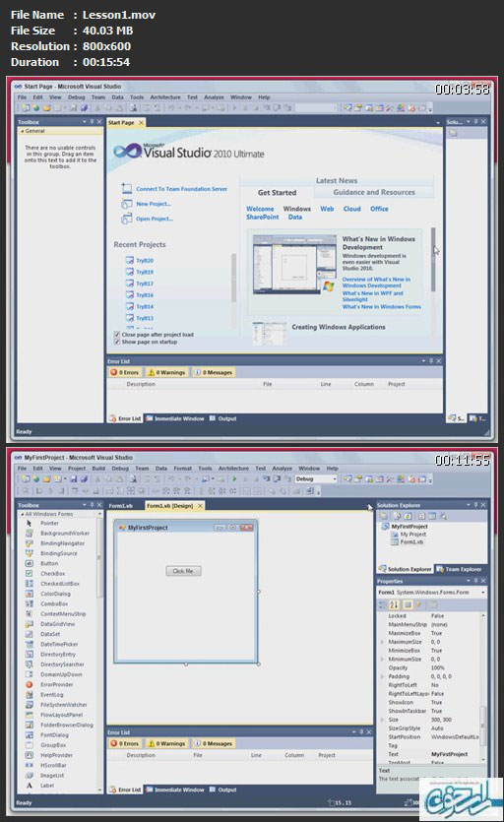The height and width of the screenshot is (822, 504).
Task: Select the HScrollBar control icon
Action: click(x=29, y=765)
